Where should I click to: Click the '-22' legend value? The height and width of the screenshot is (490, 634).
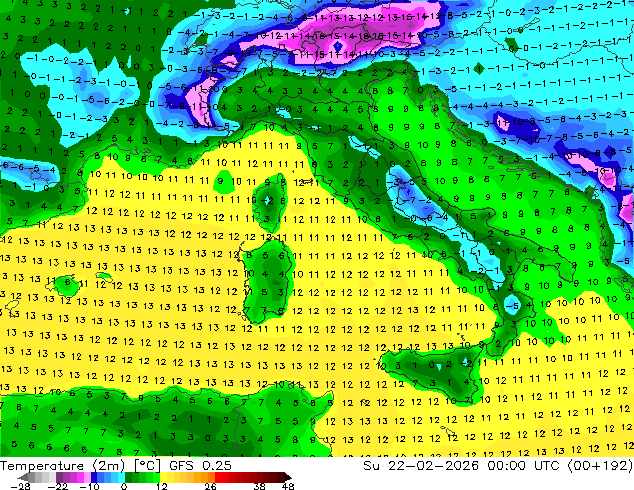[58, 486]
